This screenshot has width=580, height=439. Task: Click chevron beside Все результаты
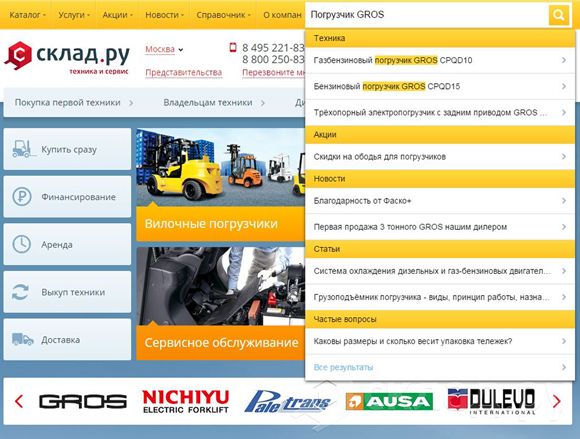point(564,367)
